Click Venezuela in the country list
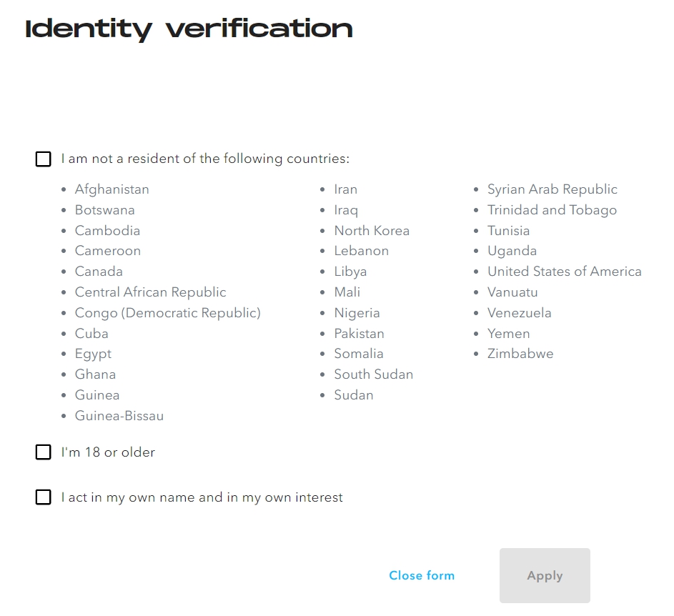The image size is (674, 616). [x=519, y=313]
